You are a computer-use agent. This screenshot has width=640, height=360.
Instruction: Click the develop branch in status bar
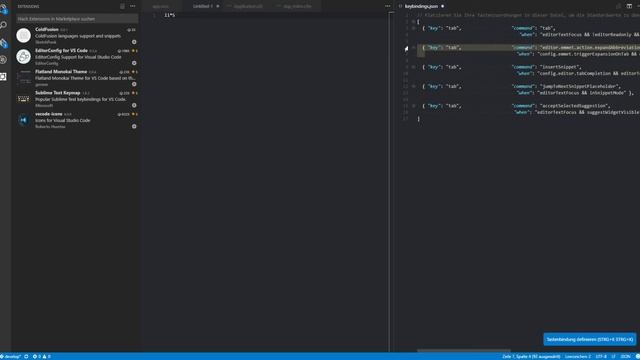11,357
